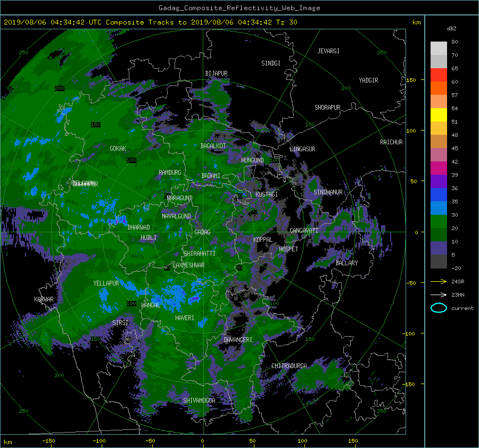The width and height of the screenshot is (479, 448).
Task: Select the YELLAPUR city label
Action: (106, 283)
